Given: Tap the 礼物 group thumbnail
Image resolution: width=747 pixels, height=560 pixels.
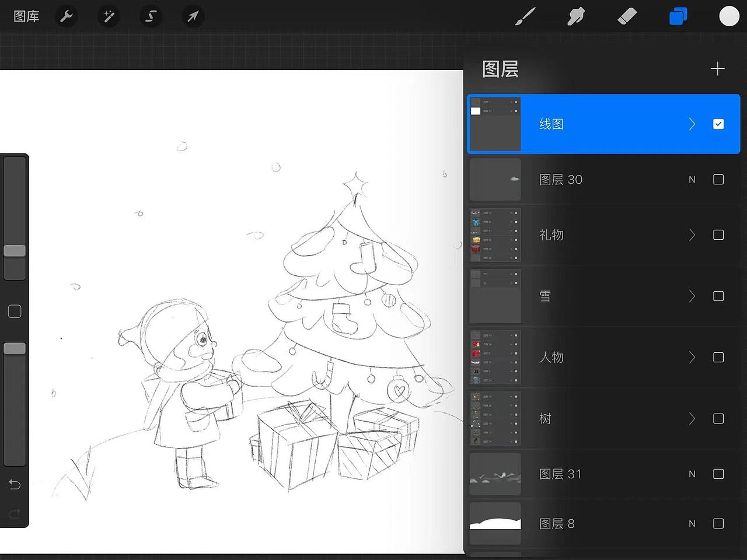Looking at the screenshot, I should click(x=495, y=235).
